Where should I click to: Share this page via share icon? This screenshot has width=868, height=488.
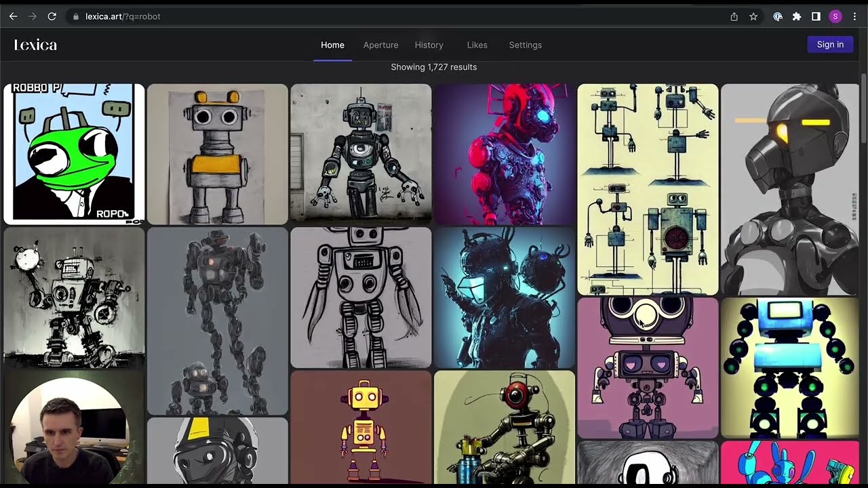click(734, 16)
